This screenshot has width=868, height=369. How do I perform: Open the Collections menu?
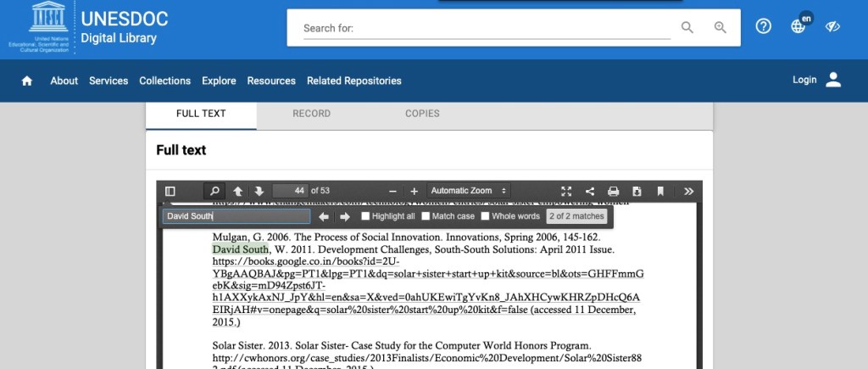(x=164, y=81)
